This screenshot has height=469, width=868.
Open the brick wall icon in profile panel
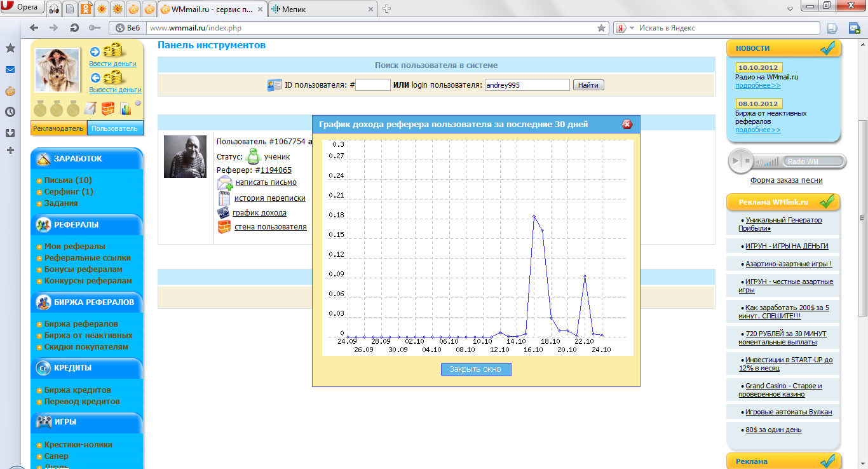coord(108,109)
